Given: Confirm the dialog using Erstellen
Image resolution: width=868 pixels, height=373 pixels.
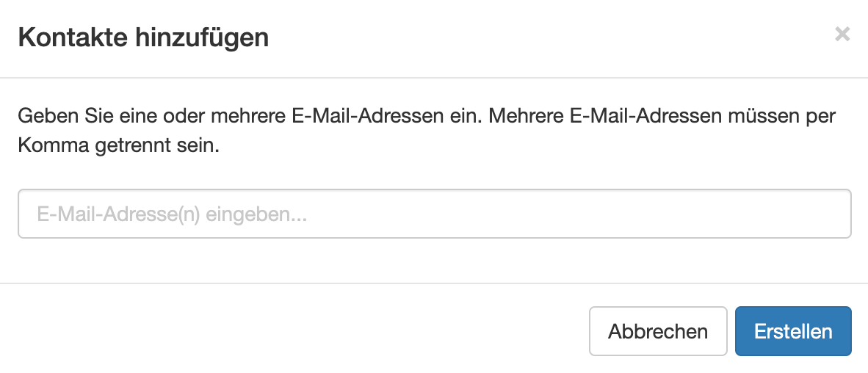Looking at the screenshot, I should click(793, 331).
